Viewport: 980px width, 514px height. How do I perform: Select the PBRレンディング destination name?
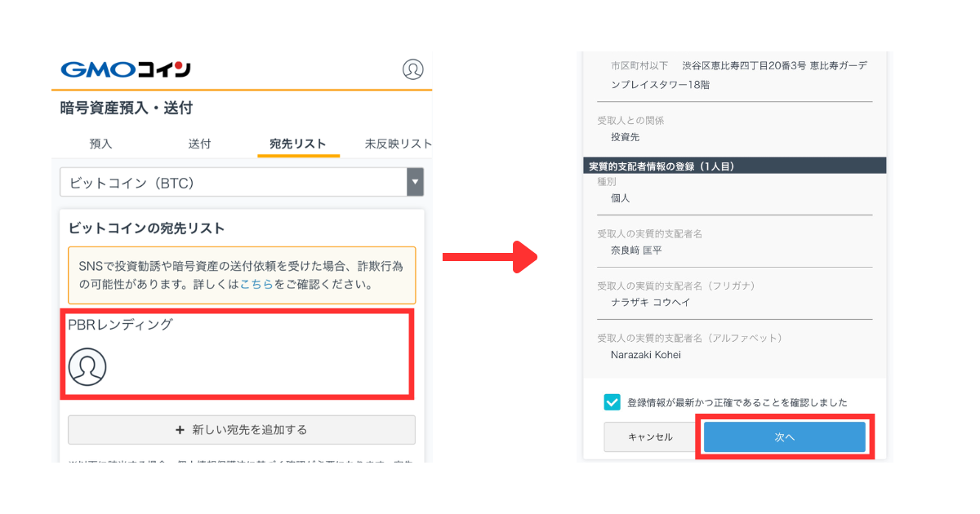coord(121,325)
